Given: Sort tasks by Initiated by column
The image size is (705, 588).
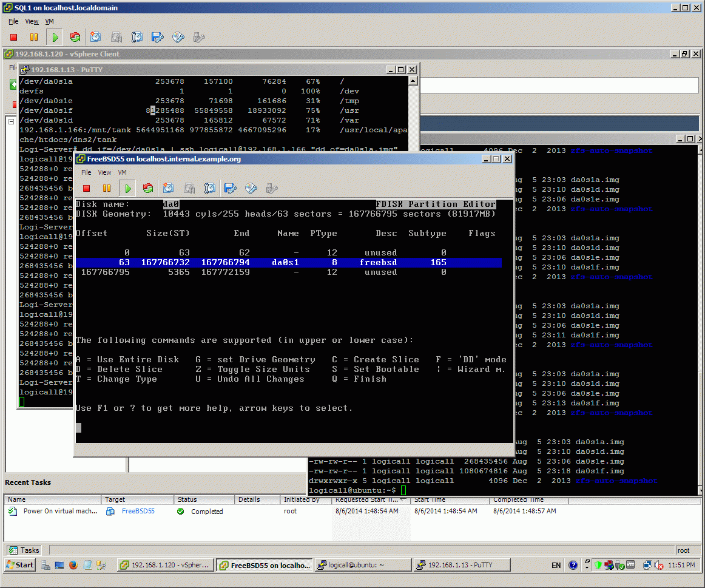Looking at the screenshot, I should coord(306,499).
